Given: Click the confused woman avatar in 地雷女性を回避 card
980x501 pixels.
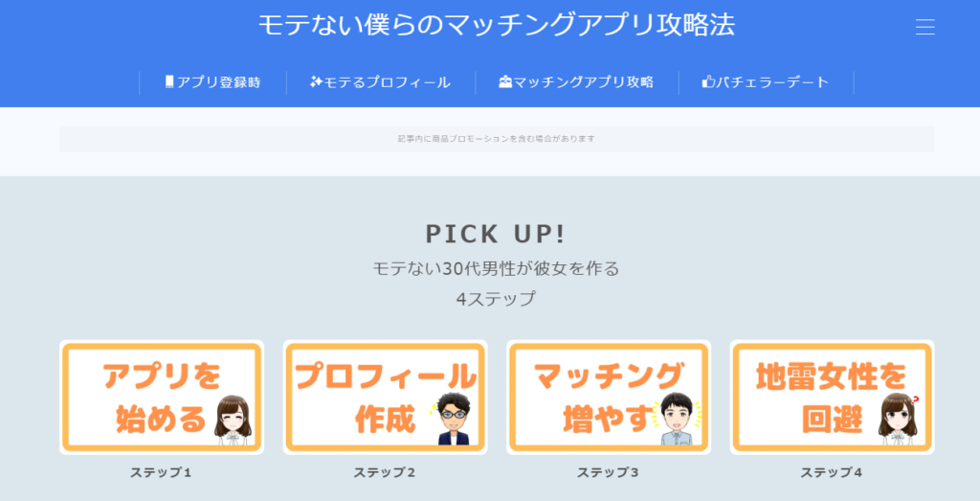Looking at the screenshot, I should point(899,419).
